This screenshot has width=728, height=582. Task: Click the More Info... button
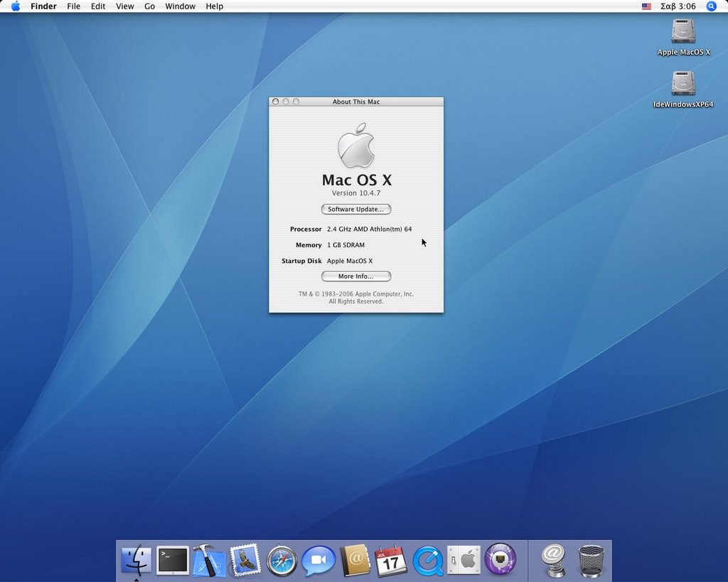(x=356, y=276)
